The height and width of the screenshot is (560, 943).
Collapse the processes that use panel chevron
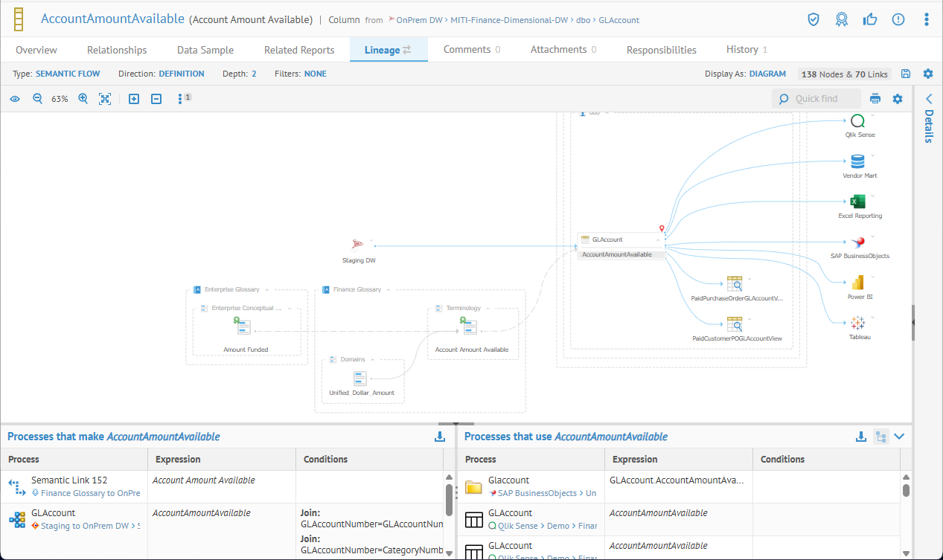pos(899,437)
